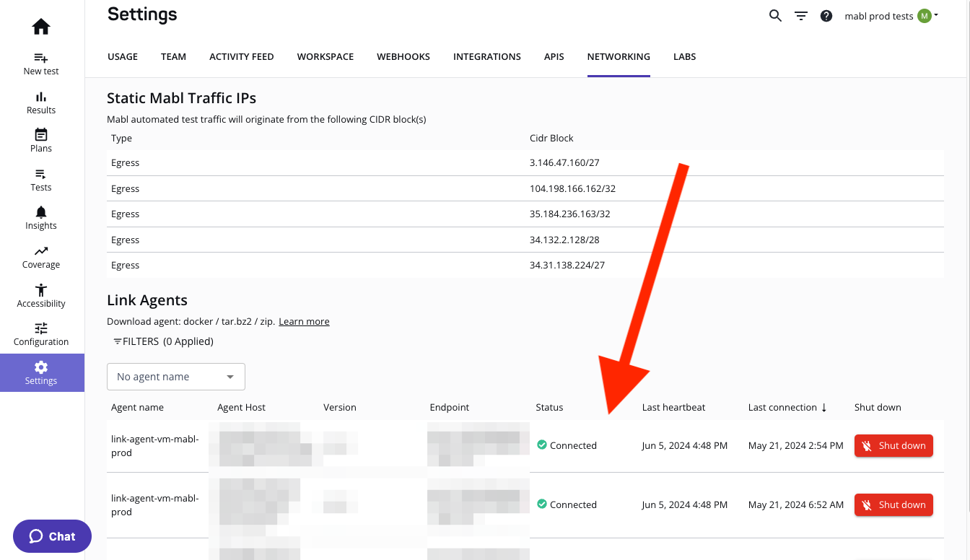970x560 pixels.
Task: Open the Accessibility section
Action: pos(41,296)
